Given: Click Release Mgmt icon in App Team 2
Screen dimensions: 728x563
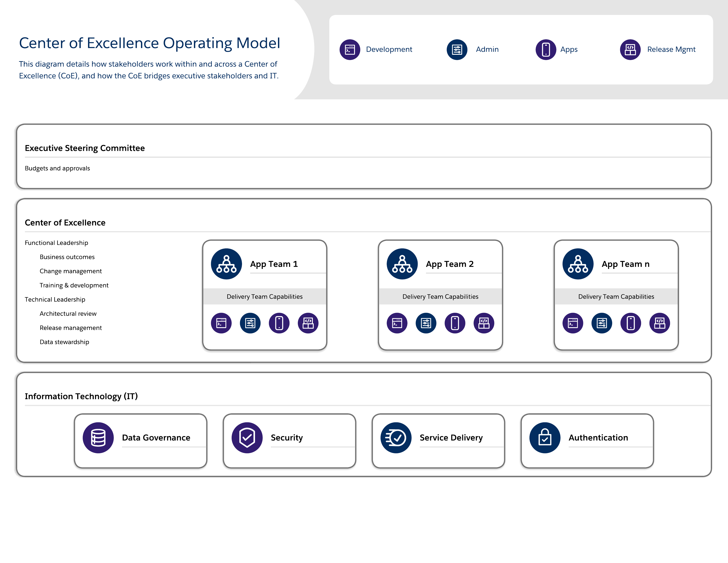Looking at the screenshot, I should pos(484,323).
